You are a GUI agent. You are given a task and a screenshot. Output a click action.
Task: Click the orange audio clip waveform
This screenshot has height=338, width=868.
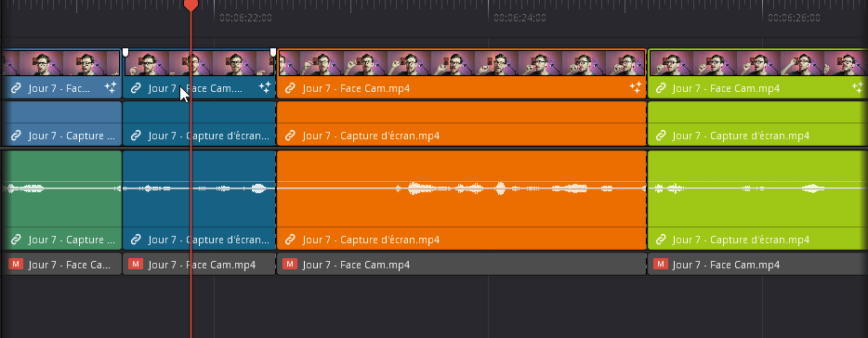click(462, 188)
